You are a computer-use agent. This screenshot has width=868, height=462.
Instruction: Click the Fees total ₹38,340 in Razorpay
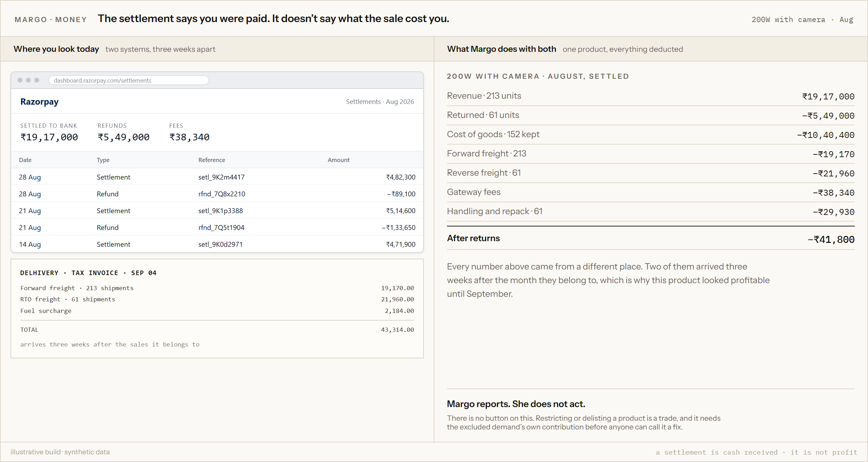coord(189,137)
